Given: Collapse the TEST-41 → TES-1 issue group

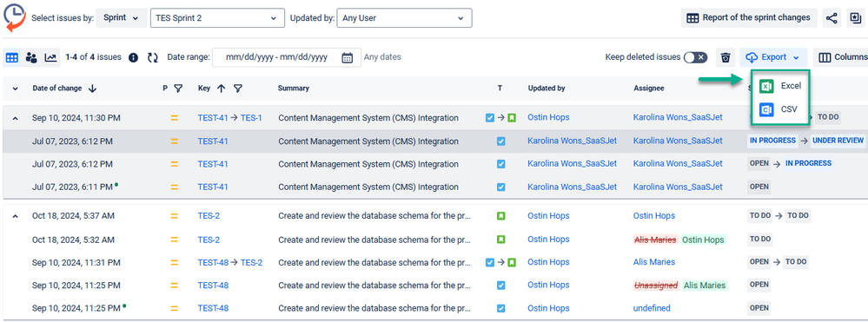Looking at the screenshot, I should [x=15, y=118].
